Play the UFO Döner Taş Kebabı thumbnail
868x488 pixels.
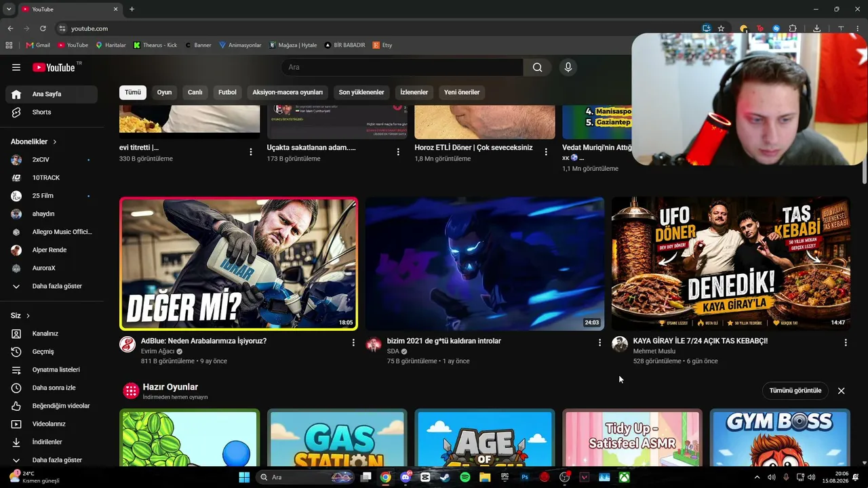(x=731, y=264)
